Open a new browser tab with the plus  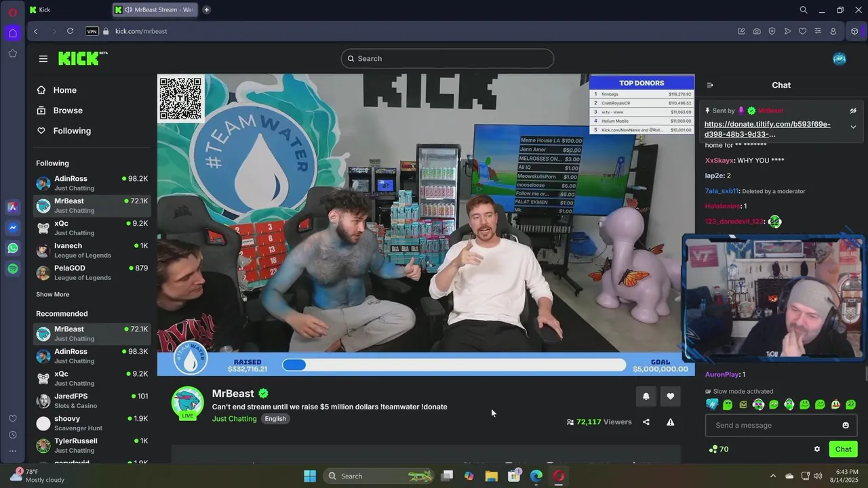click(x=207, y=9)
